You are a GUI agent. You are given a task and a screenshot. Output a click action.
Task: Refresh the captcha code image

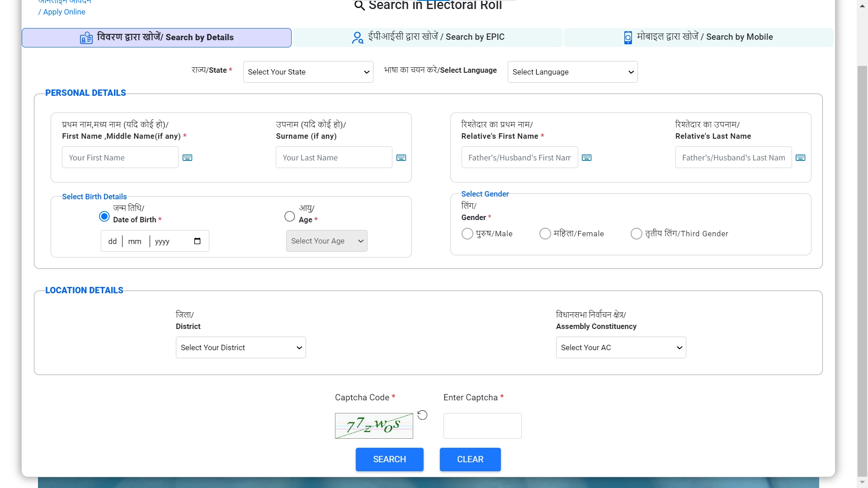tap(422, 415)
